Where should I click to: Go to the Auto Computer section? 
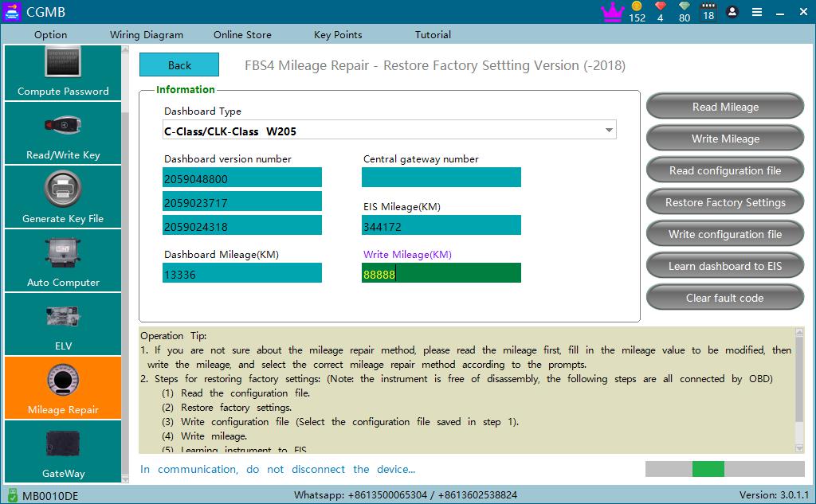63,261
